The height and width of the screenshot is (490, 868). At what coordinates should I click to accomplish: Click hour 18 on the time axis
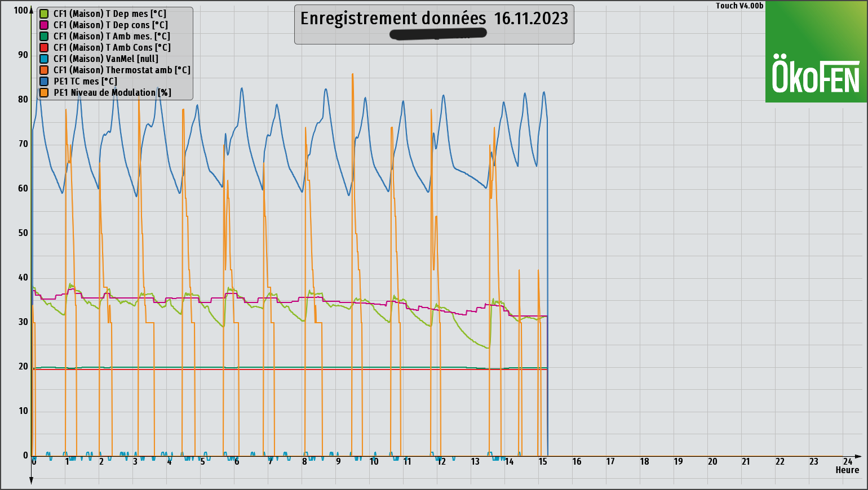click(644, 462)
